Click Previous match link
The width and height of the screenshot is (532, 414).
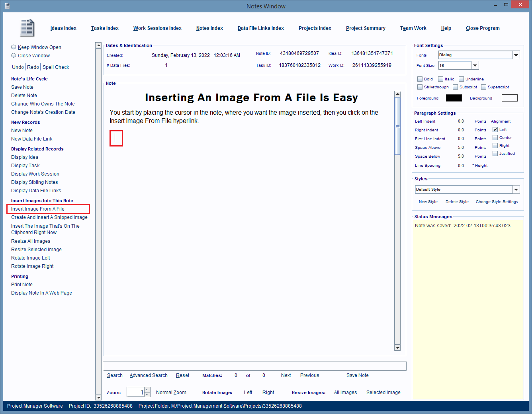[x=310, y=375]
